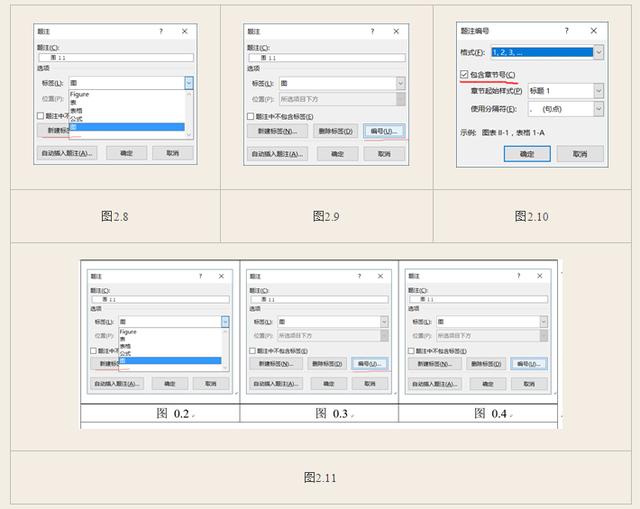Image resolution: width=640 pixels, height=509 pixels.
Task: Close the 题注 dialog above 图2.8
Action: point(184,31)
